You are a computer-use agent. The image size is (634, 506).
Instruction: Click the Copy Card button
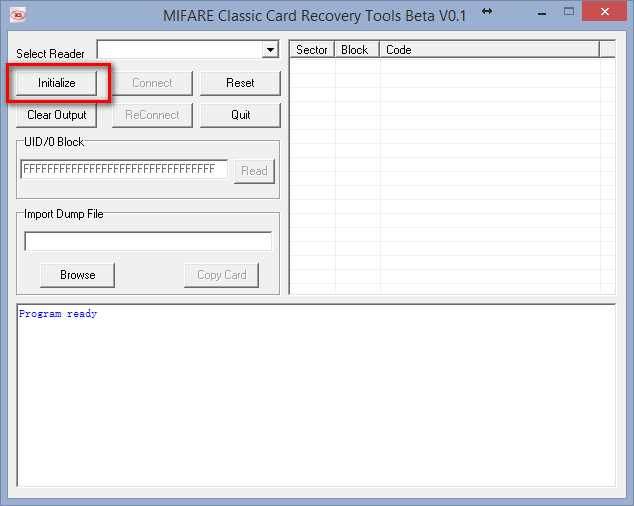pos(221,275)
